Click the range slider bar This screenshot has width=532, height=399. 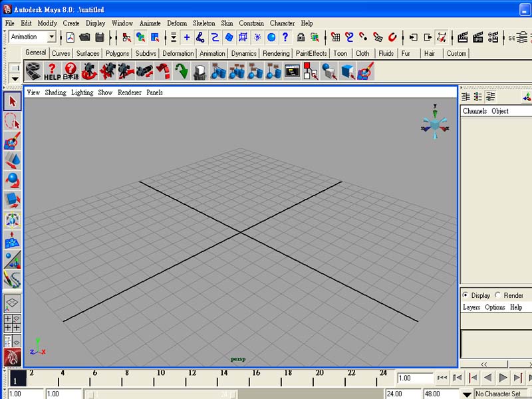click(x=162, y=394)
